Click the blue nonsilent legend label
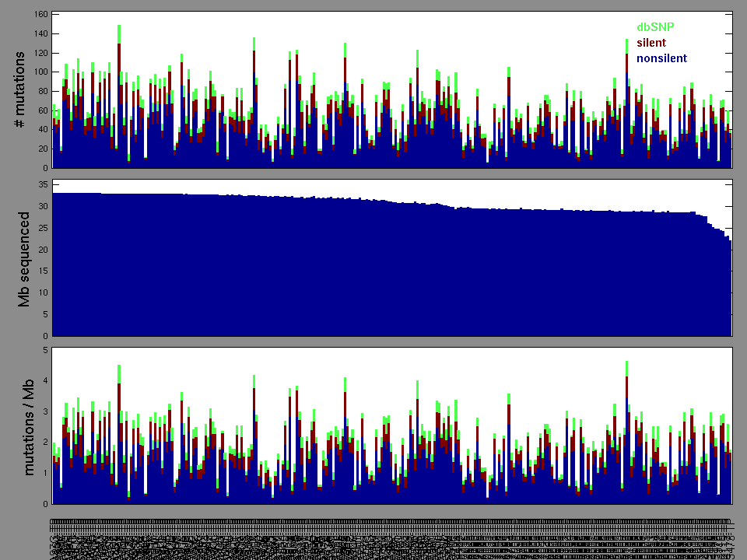747x560 pixels. (x=661, y=58)
